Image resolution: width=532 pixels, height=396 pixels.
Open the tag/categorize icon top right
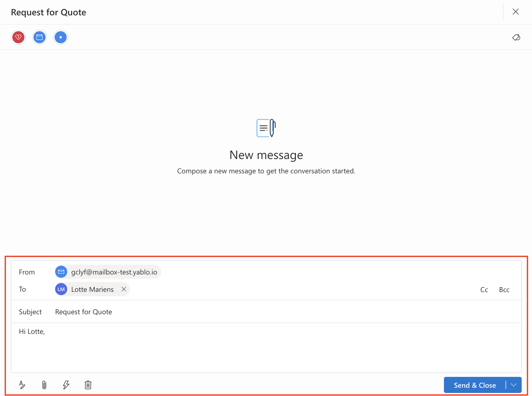click(x=516, y=37)
